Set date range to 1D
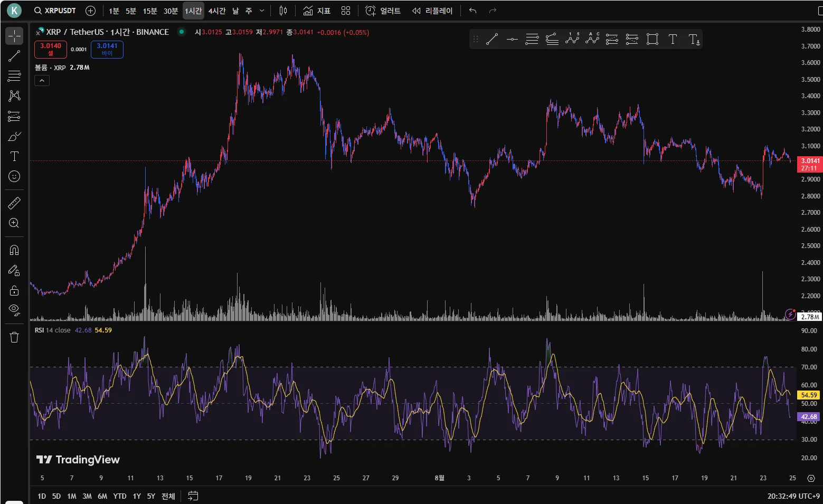Image resolution: width=823 pixels, height=504 pixels. [42, 496]
